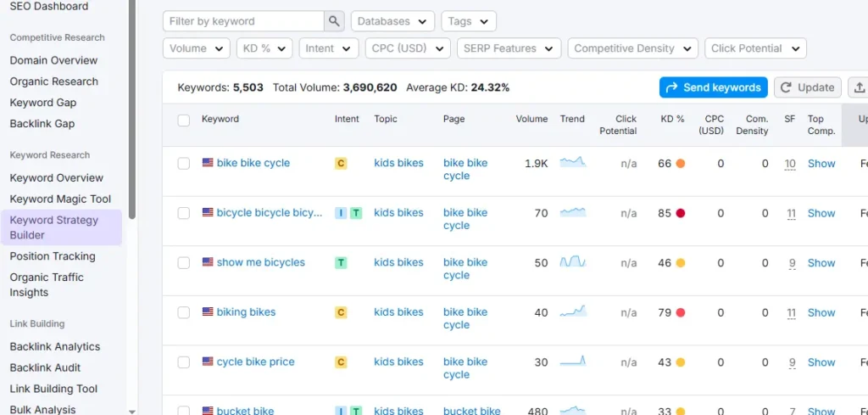
Task: Open the CPC (USD) filter dropdown
Action: tap(408, 48)
